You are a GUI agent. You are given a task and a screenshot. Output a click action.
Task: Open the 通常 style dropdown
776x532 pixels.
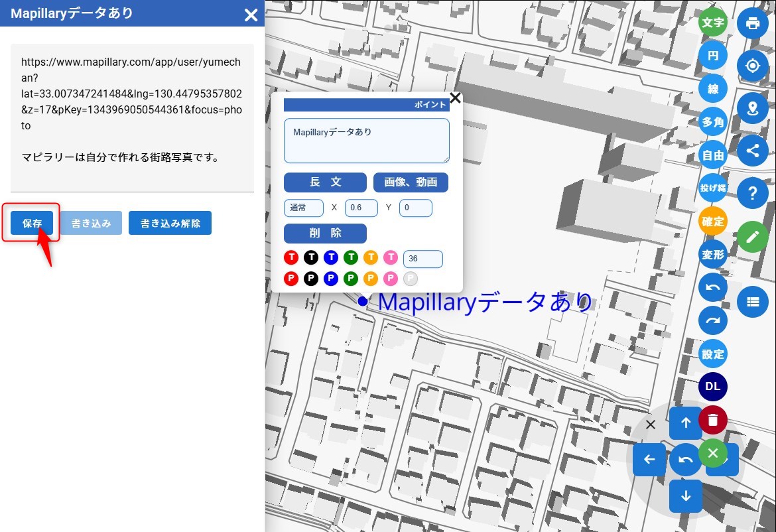[x=304, y=208]
